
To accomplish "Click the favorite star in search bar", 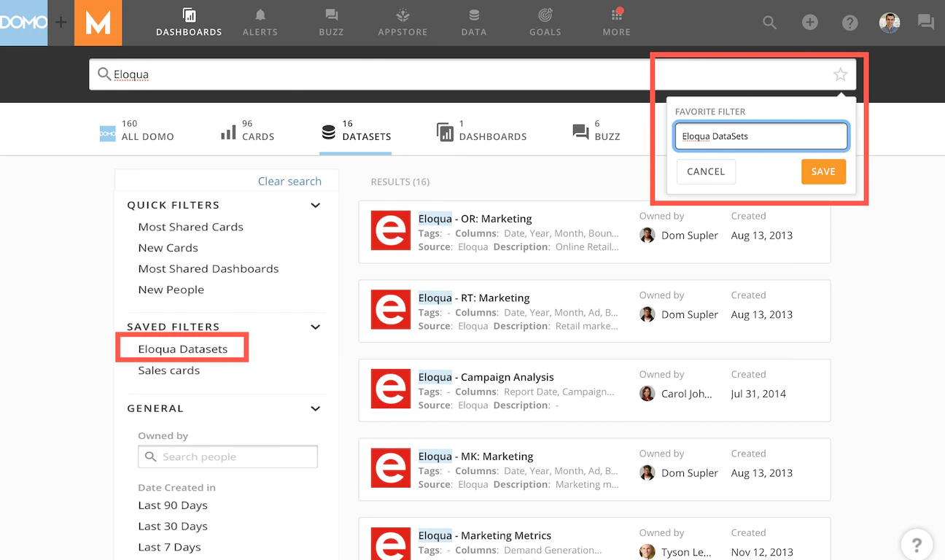I will (840, 74).
